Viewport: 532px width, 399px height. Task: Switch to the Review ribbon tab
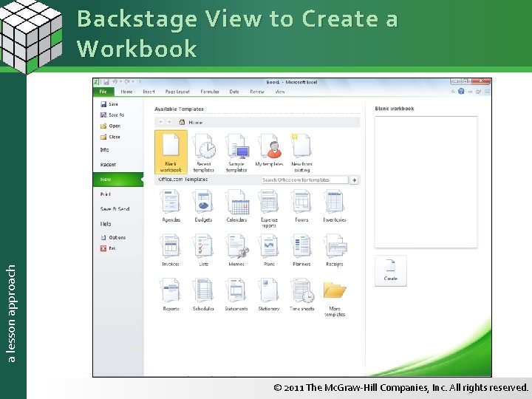[257, 92]
